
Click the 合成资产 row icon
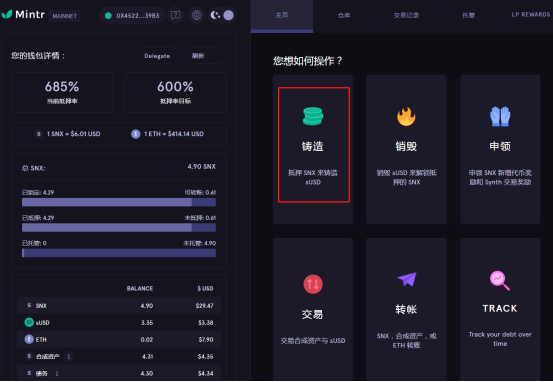29,356
